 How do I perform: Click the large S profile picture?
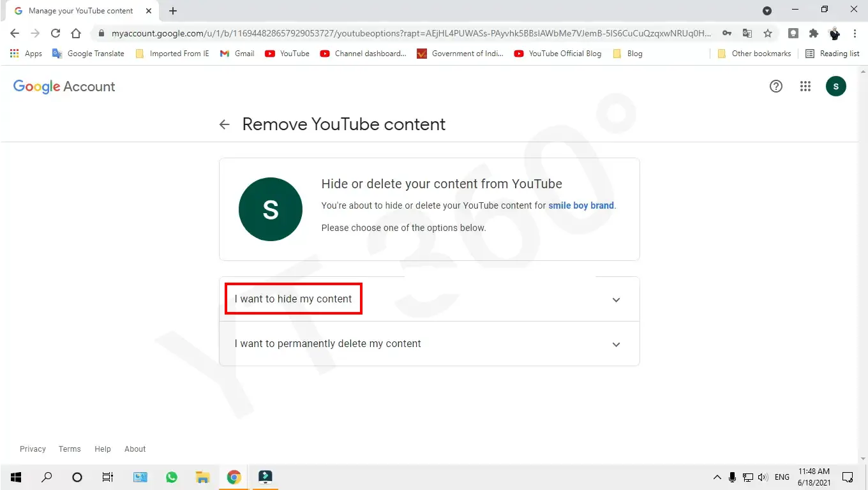(271, 209)
